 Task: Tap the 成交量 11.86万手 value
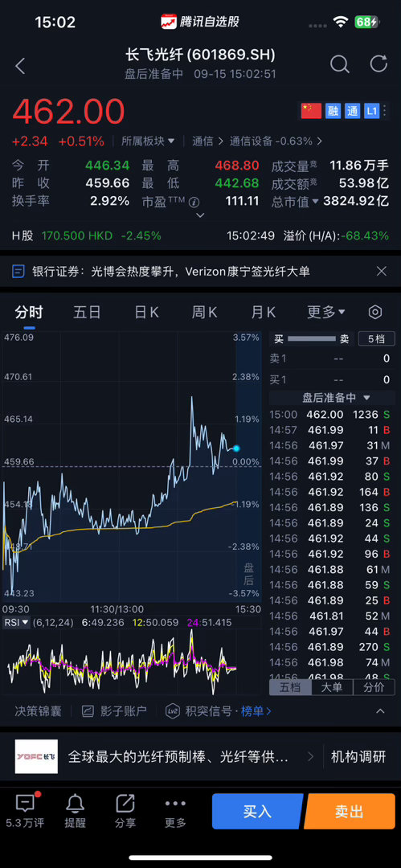coord(359,166)
